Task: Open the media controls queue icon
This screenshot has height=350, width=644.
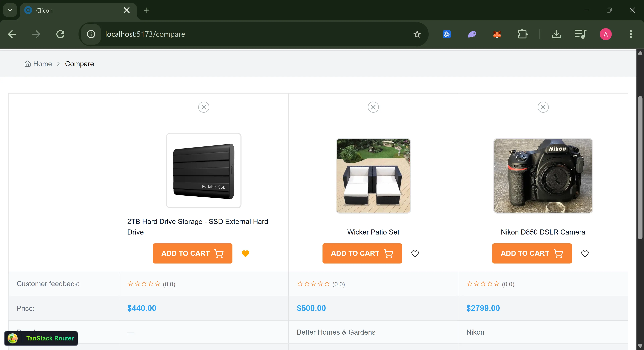Action: [x=580, y=34]
